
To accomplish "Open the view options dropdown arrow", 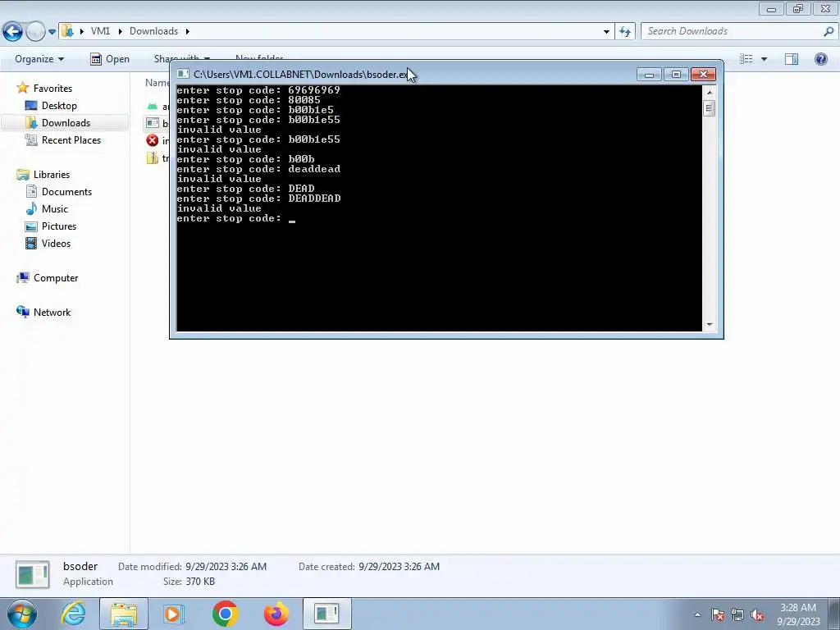I will coord(764,59).
